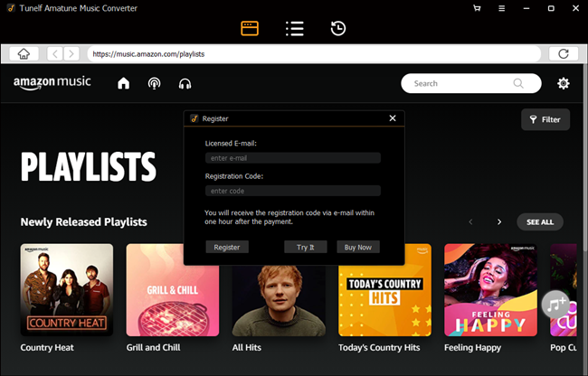
Task: Show previous playlists with left chevron
Action: point(470,222)
